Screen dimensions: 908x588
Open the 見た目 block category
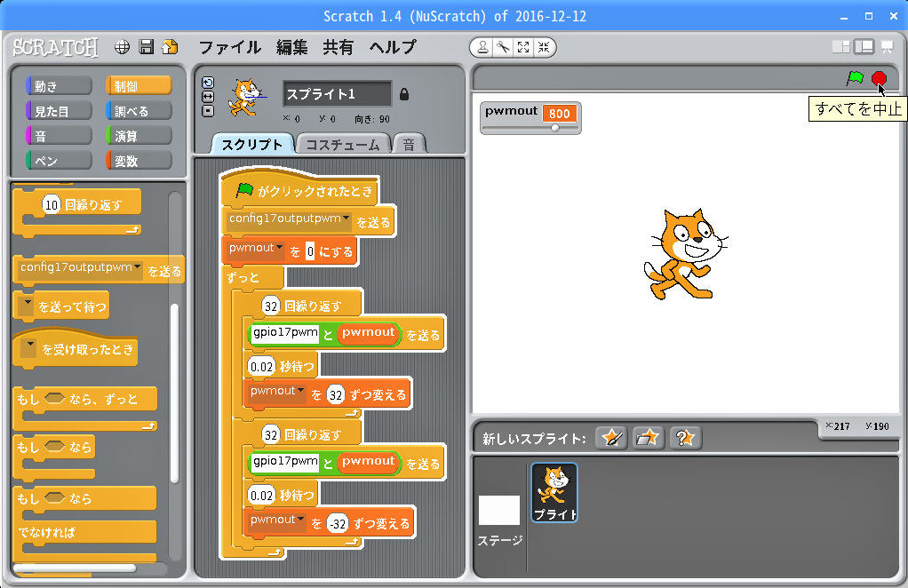[59, 111]
